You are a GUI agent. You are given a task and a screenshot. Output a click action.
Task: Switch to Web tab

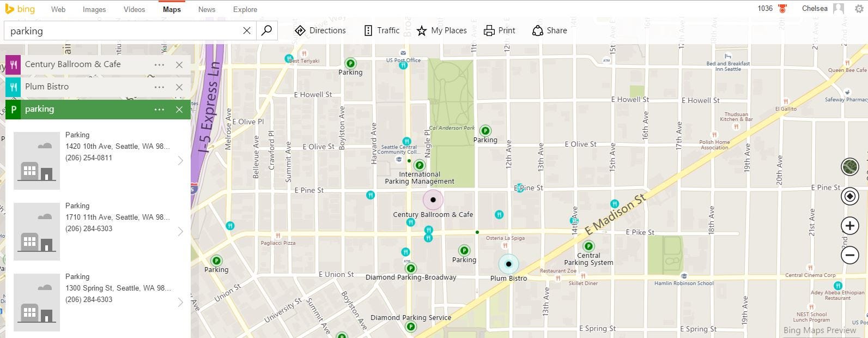click(58, 9)
